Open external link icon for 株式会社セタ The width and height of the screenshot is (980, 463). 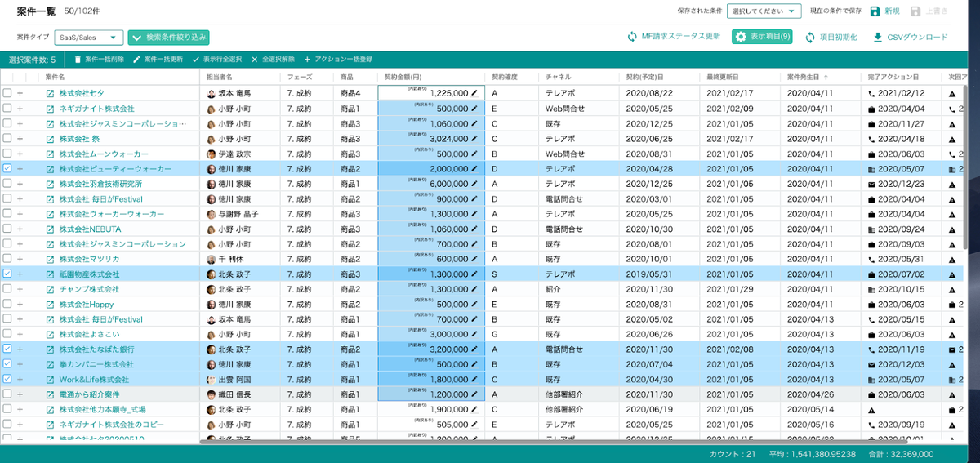[50, 93]
